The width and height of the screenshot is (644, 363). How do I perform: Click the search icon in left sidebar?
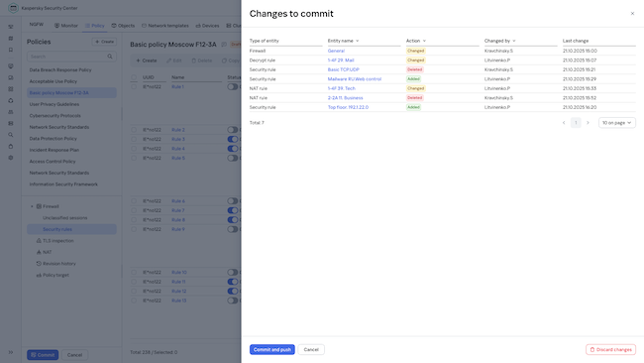coord(11,135)
